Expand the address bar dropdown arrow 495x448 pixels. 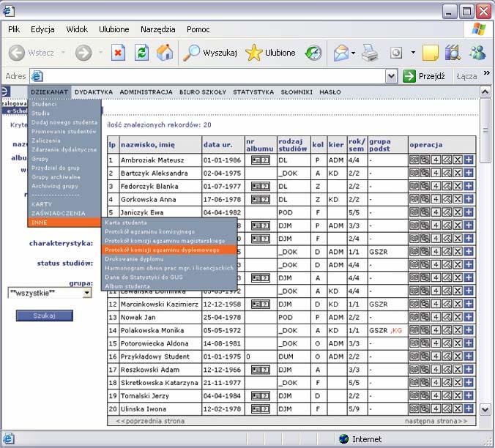pos(391,76)
